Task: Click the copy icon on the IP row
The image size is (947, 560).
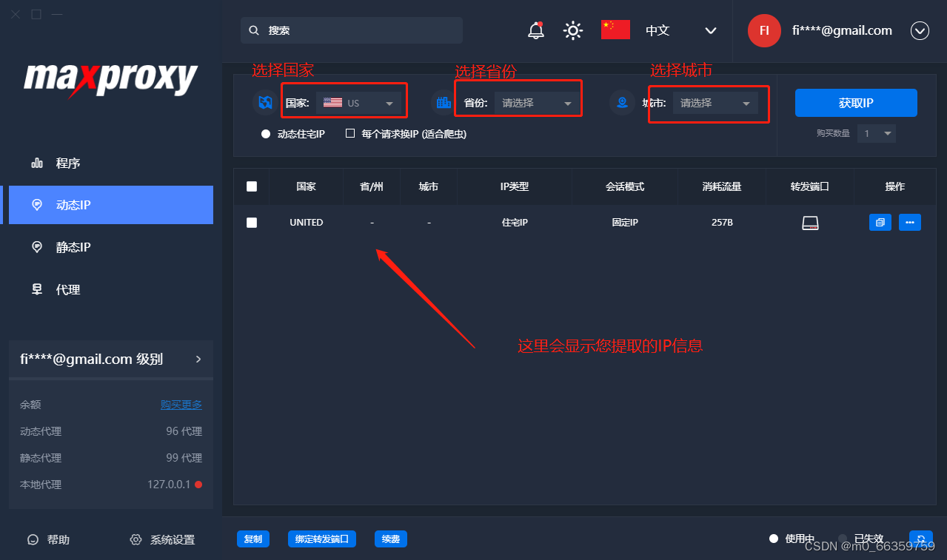Action: (880, 222)
